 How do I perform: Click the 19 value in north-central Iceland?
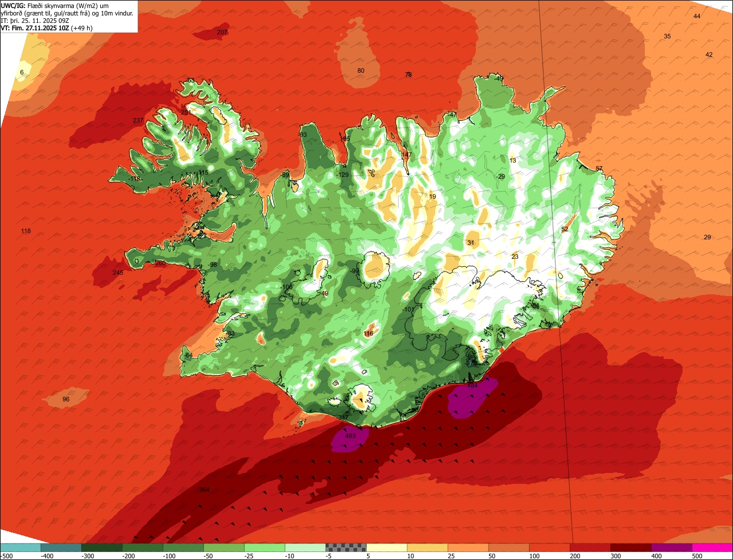(432, 196)
